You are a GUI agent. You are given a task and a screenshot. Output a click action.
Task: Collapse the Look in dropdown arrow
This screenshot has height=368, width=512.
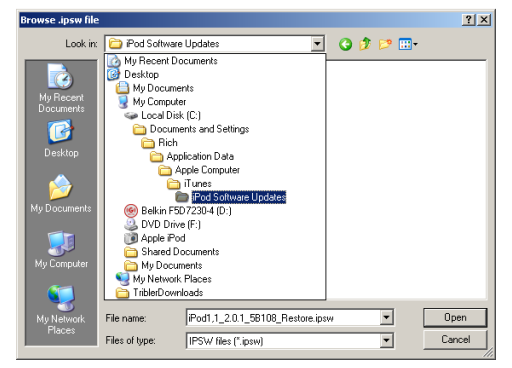[317, 44]
